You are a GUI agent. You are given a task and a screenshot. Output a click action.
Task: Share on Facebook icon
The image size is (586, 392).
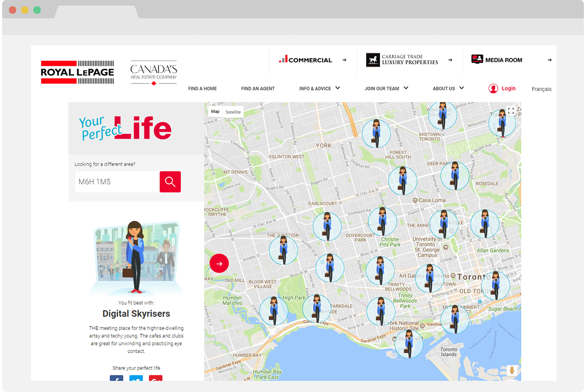[x=116, y=378]
